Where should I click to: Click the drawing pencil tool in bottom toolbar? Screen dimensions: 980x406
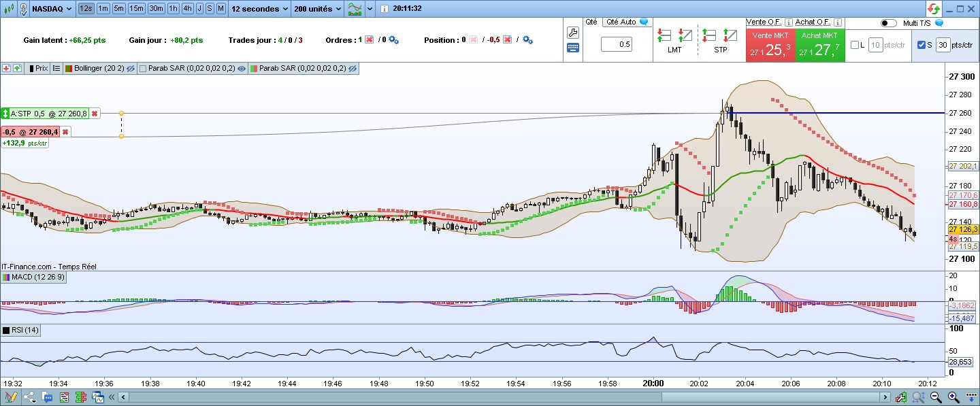(11, 397)
